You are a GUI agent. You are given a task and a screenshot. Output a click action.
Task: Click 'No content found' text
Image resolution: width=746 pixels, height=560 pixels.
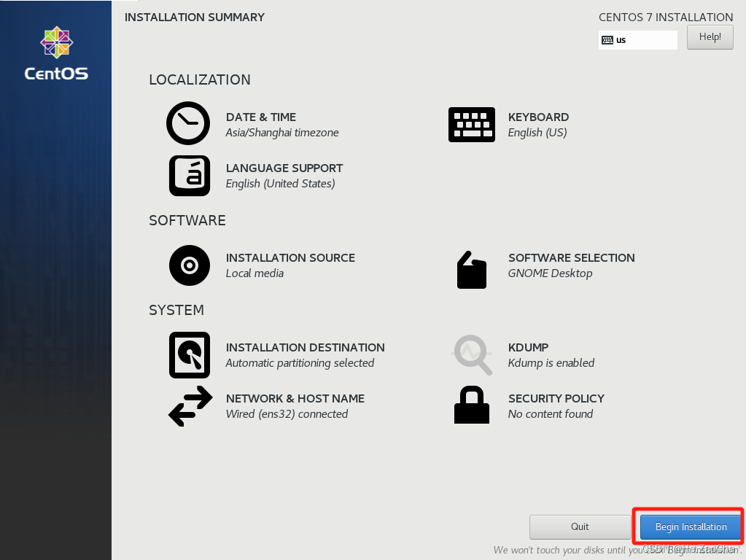coord(551,414)
